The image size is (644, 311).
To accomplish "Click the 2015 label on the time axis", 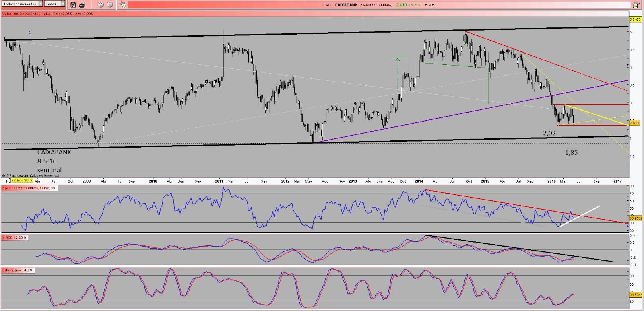I will click(485, 181).
